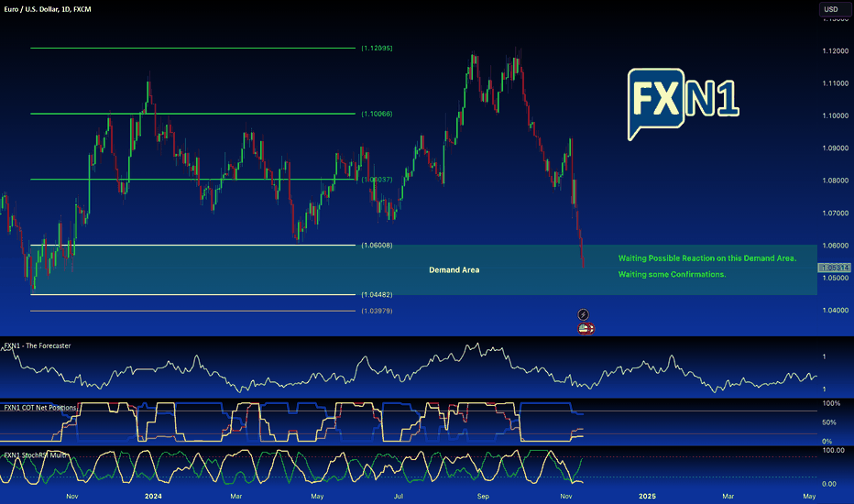The image size is (854, 504).
Task: Select the FXN1 COT Net Positions indicator label
Action: point(40,408)
